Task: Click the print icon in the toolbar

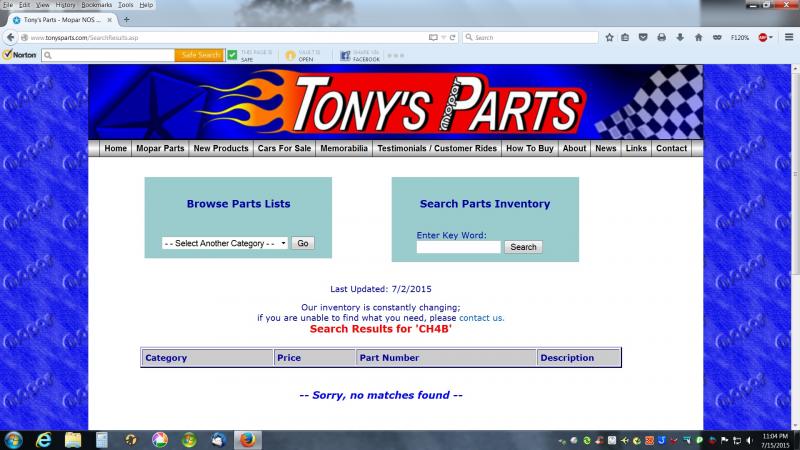Action: coord(661,37)
